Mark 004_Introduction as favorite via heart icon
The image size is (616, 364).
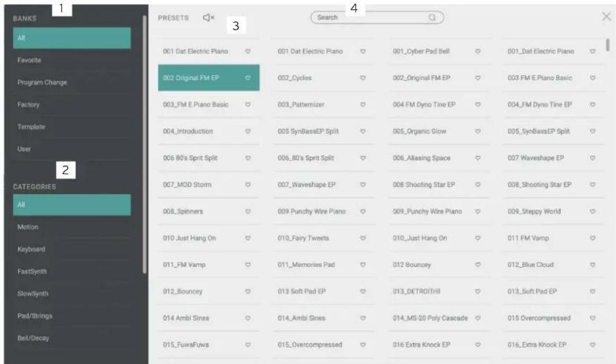(x=248, y=131)
